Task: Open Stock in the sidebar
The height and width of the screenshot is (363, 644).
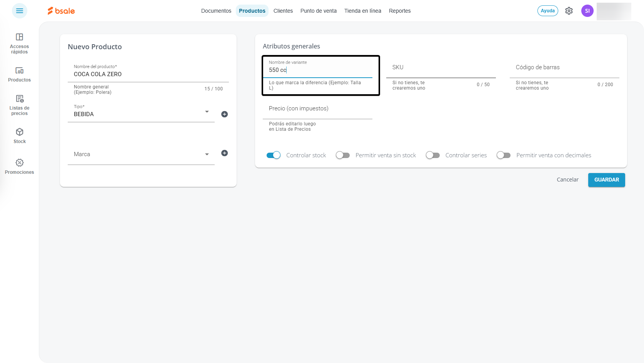Action: click(x=20, y=136)
